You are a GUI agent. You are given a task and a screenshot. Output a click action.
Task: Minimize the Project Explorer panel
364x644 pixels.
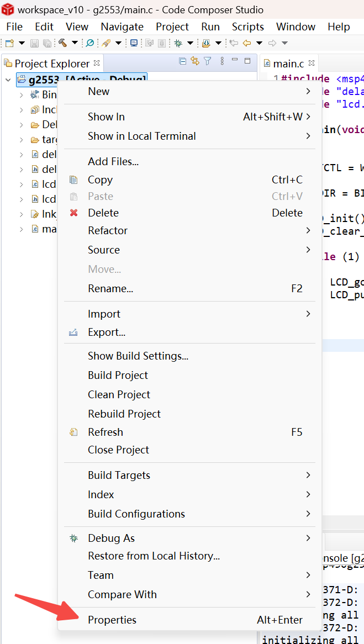(235, 60)
